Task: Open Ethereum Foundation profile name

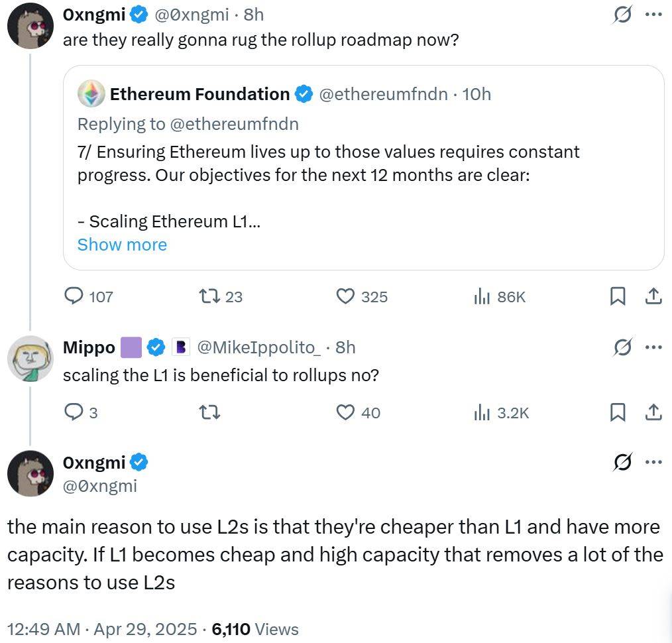Action: click(x=199, y=94)
